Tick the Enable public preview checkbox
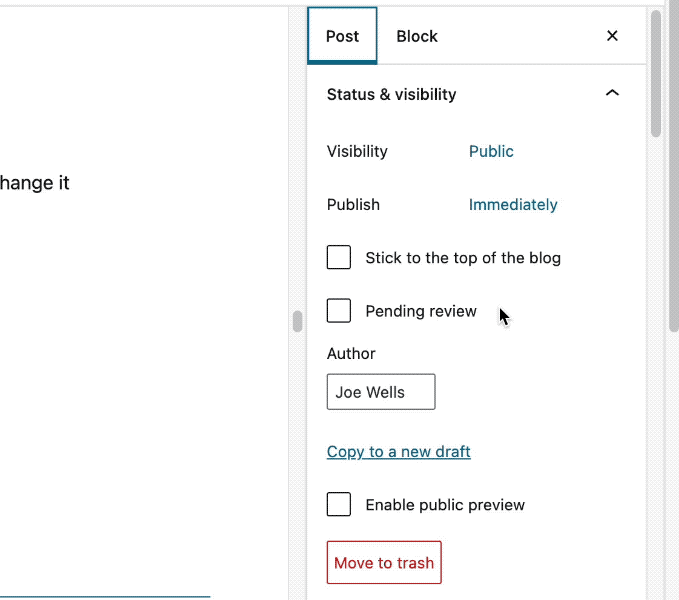Viewport: 679px width, 600px height. 339,504
